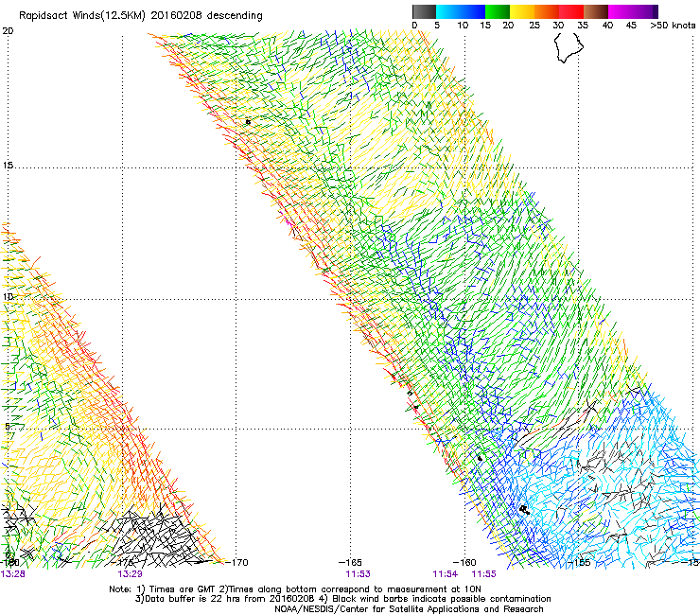Click the '-160' longitude label
The image size is (700, 615).
(464, 562)
